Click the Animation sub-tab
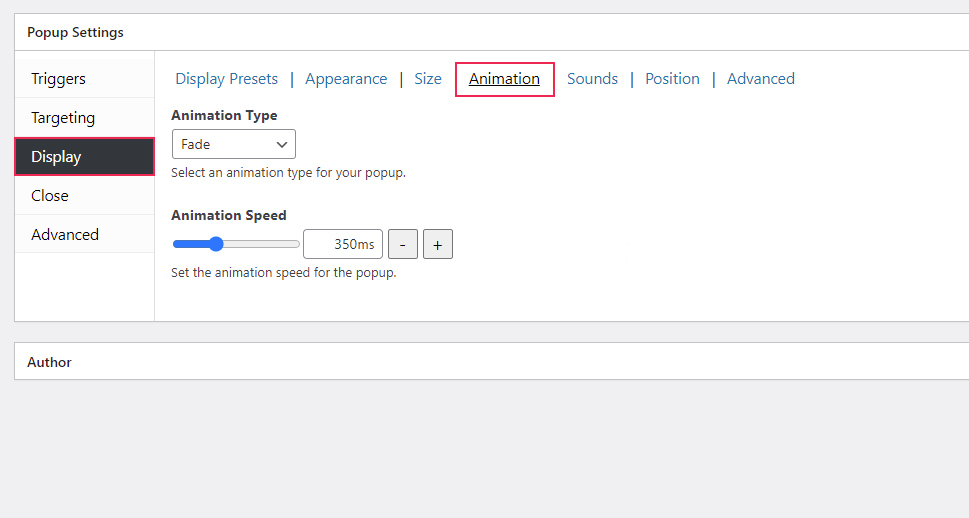The width and height of the screenshot is (969, 518). 504,79
